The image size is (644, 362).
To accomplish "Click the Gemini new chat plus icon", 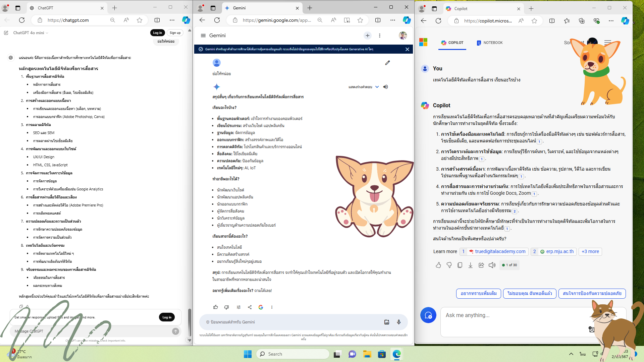I will click(368, 36).
